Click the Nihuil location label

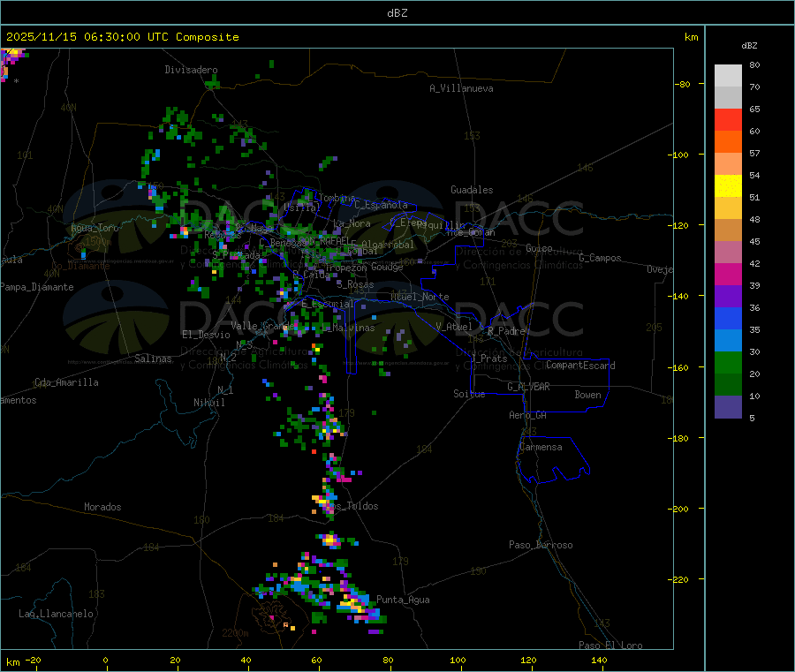point(208,403)
